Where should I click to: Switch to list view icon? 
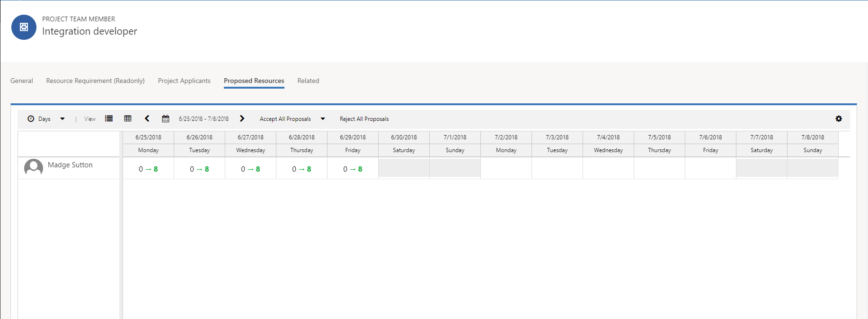coord(109,118)
